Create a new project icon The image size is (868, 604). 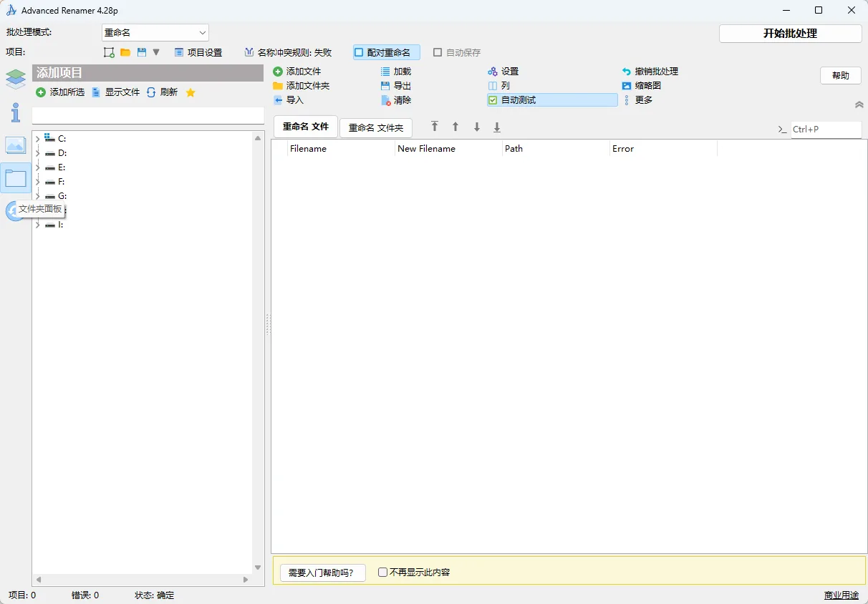(109, 52)
